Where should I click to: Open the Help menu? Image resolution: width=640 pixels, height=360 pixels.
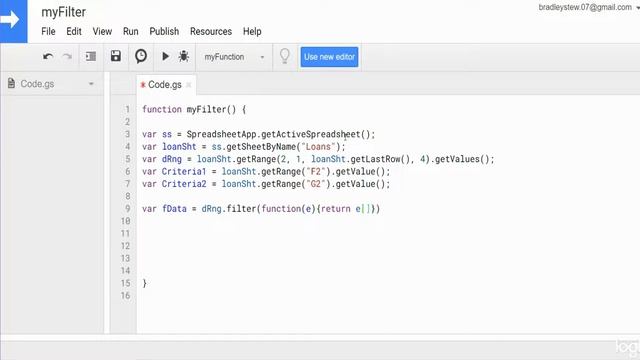point(252,31)
